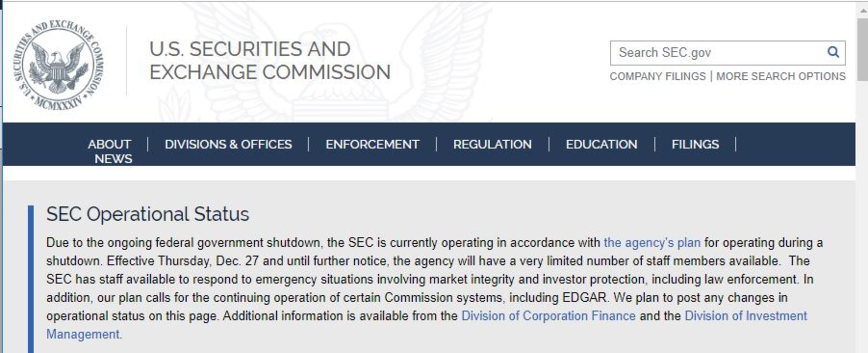
Task: Open the Company Filings link
Action: 657,76
